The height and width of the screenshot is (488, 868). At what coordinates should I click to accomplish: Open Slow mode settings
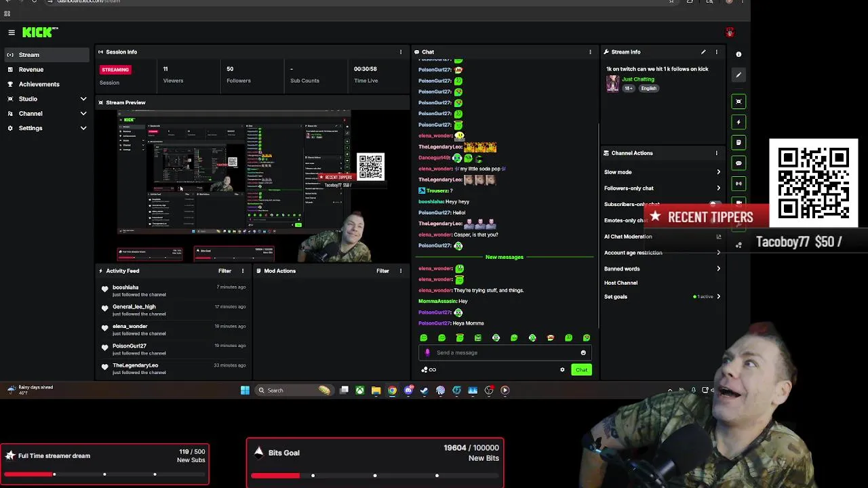pyautogui.click(x=663, y=172)
